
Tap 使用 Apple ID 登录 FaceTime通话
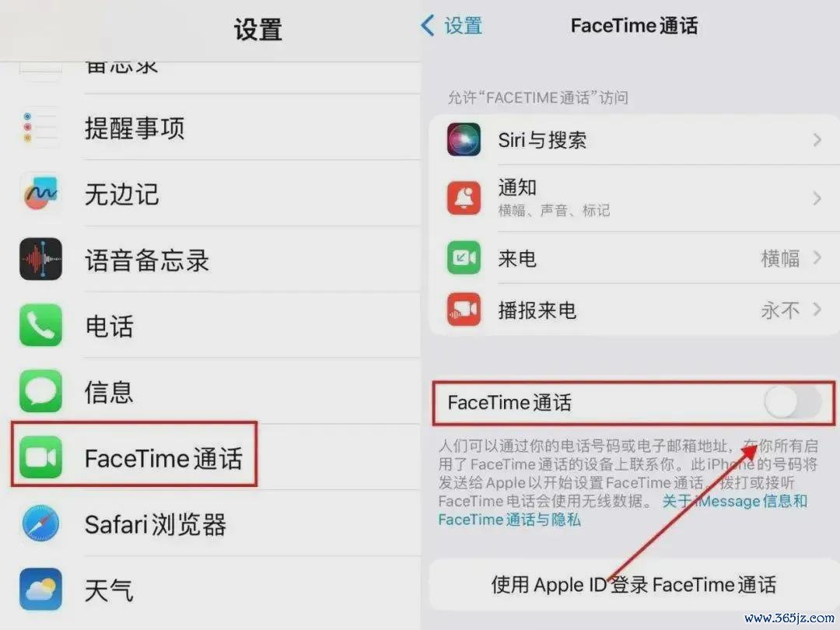tap(635, 584)
